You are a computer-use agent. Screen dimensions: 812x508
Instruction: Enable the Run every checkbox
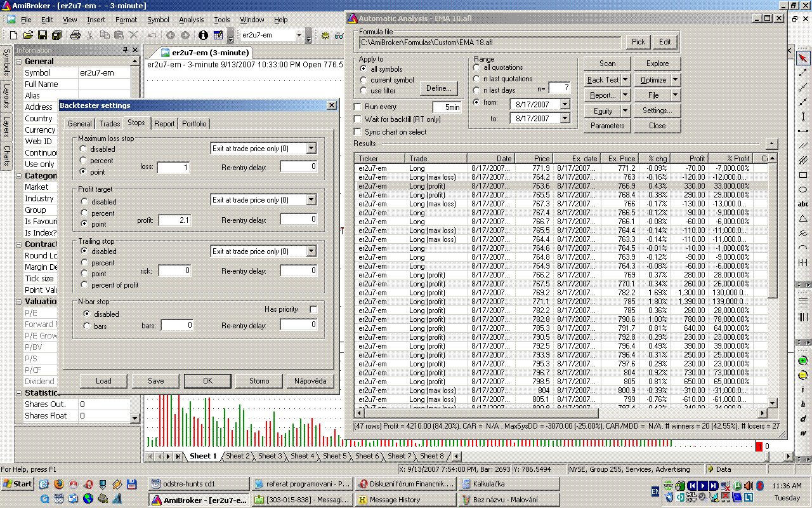click(358, 107)
